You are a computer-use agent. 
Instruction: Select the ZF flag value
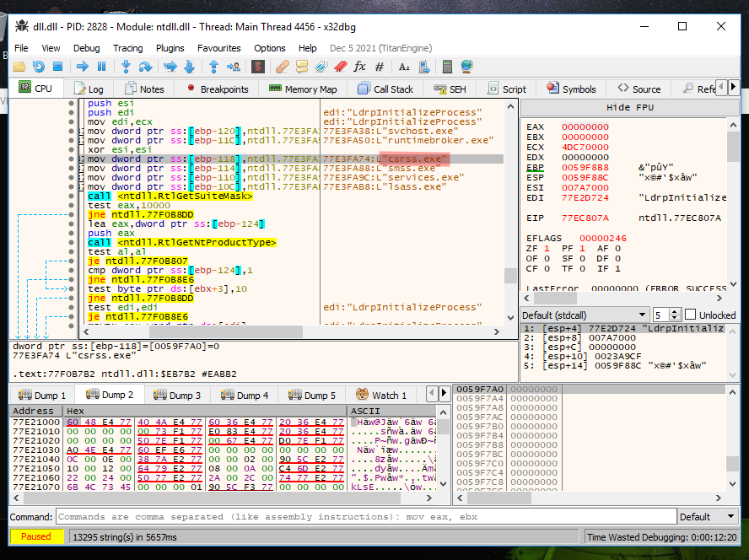tap(547, 249)
